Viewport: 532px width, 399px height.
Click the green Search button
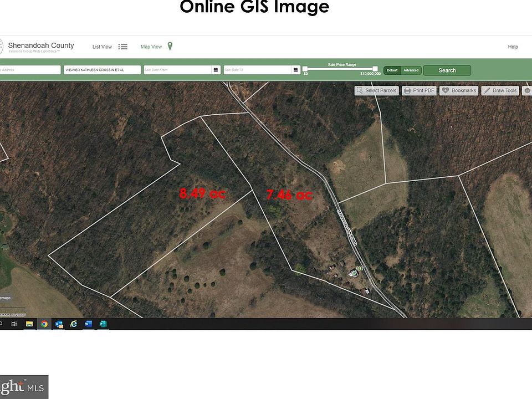tap(447, 70)
